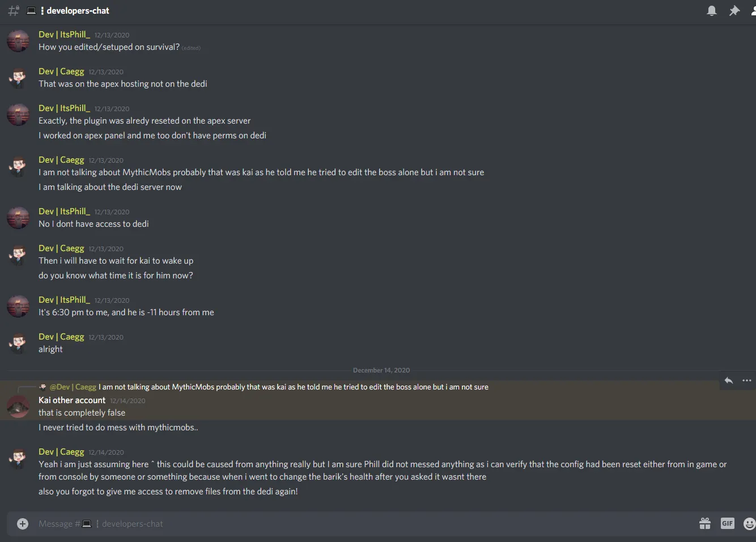This screenshot has width=756, height=542.
Task: Open the member list icon
Action: tap(752, 11)
